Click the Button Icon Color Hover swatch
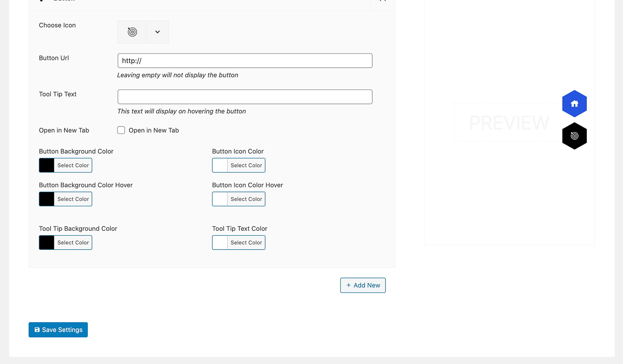 220,199
